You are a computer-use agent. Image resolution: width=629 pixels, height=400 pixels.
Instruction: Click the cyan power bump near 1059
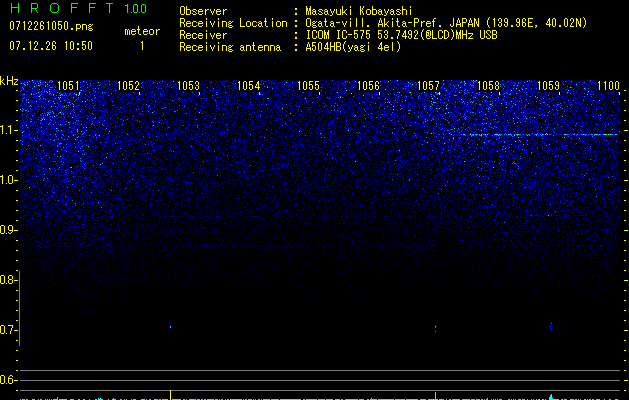tap(551, 397)
